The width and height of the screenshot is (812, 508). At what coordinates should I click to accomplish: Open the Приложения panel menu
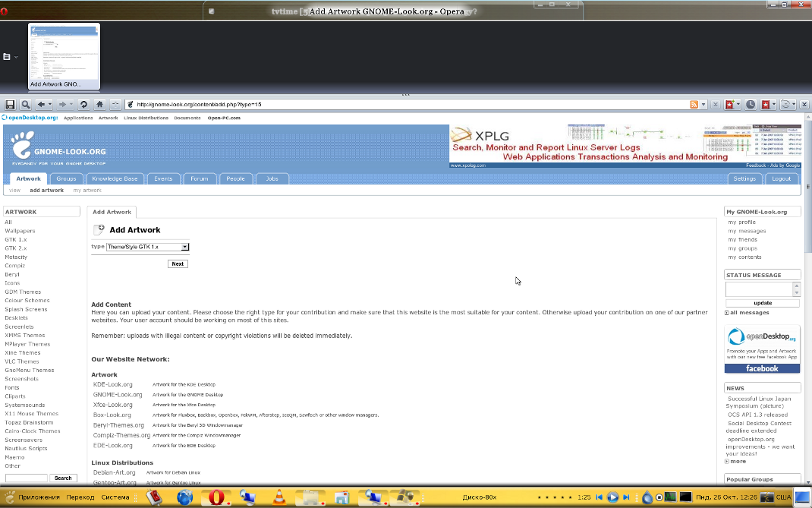point(39,497)
